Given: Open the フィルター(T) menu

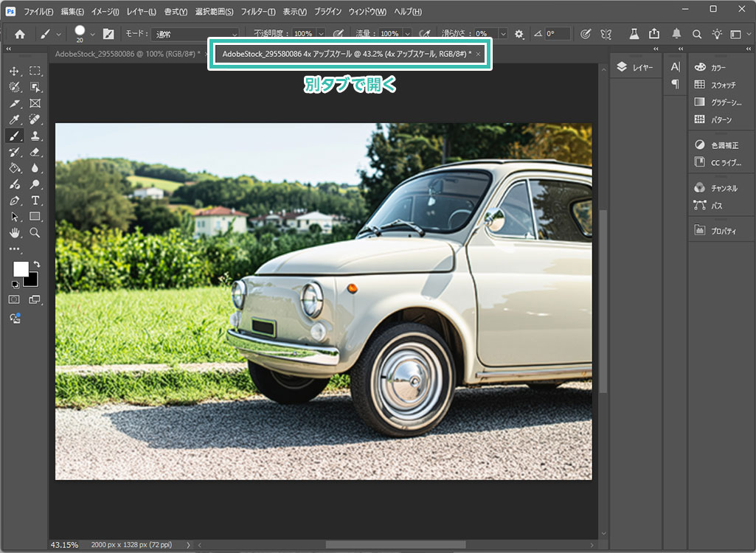Looking at the screenshot, I should click(x=258, y=12).
